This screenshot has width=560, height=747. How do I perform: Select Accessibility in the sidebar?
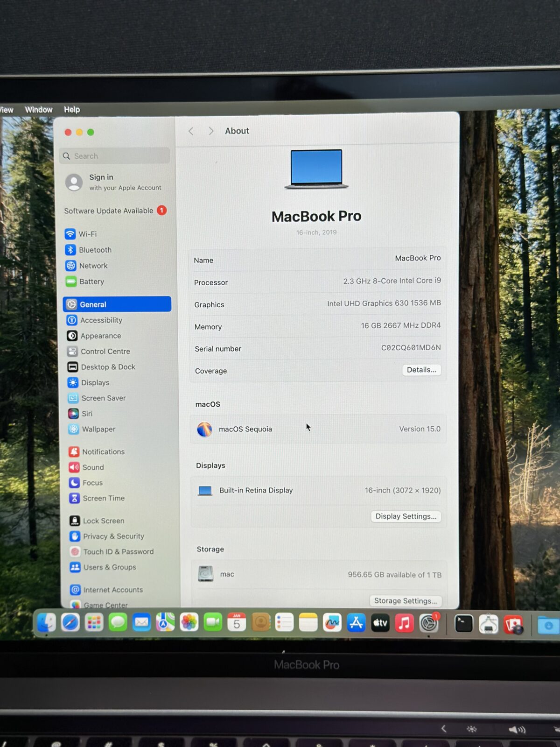click(94, 320)
